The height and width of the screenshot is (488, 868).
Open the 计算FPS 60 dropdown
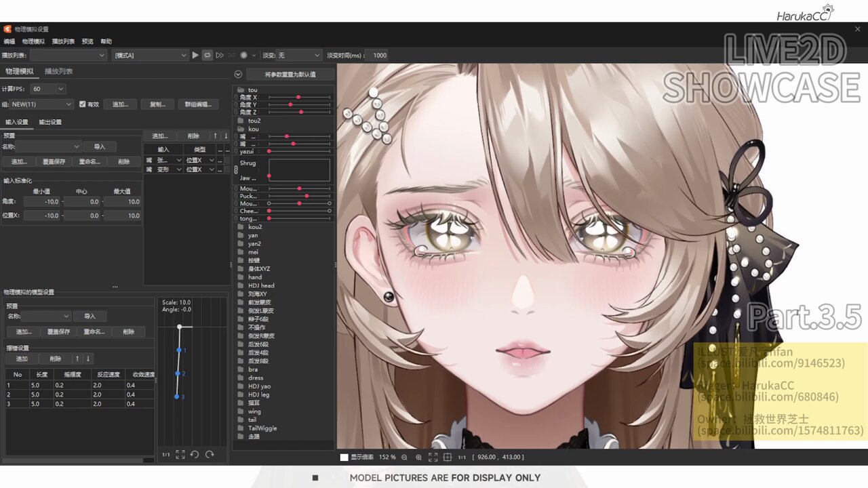click(48, 89)
